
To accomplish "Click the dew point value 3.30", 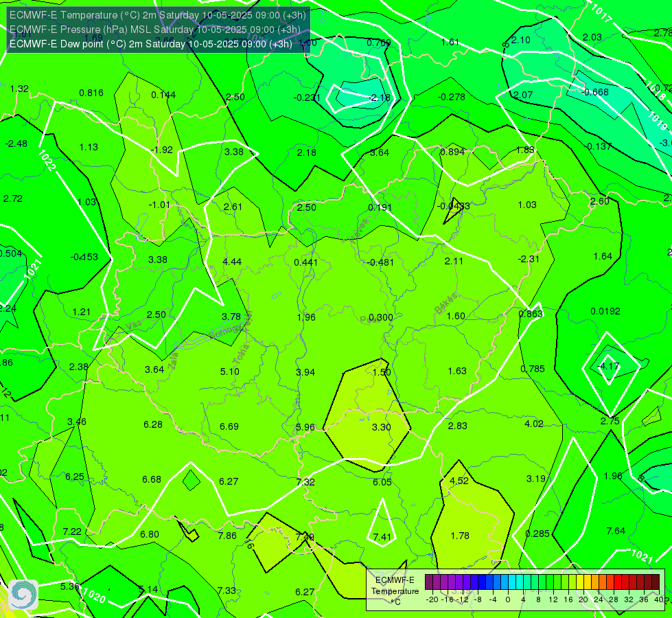I will (382, 427).
